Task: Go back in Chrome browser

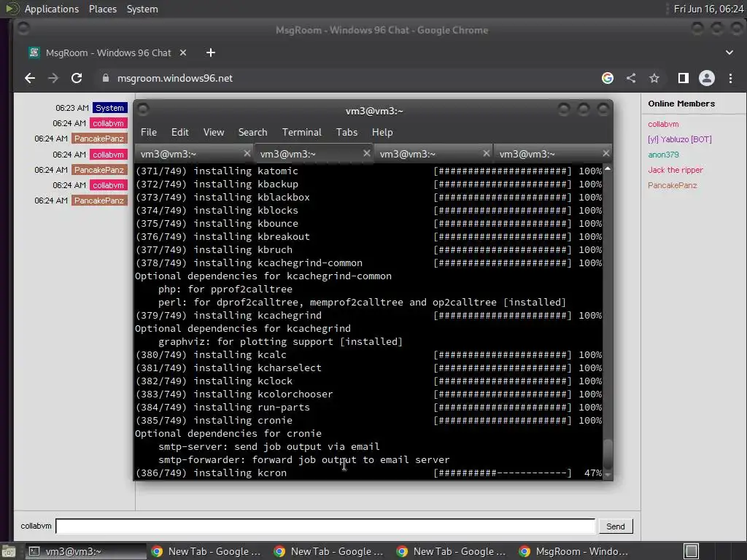Action: click(30, 78)
